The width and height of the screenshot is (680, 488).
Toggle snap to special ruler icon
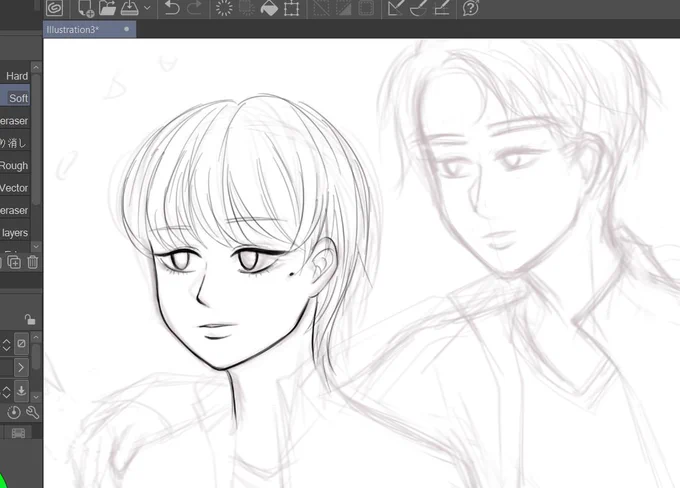coord(418,8)
